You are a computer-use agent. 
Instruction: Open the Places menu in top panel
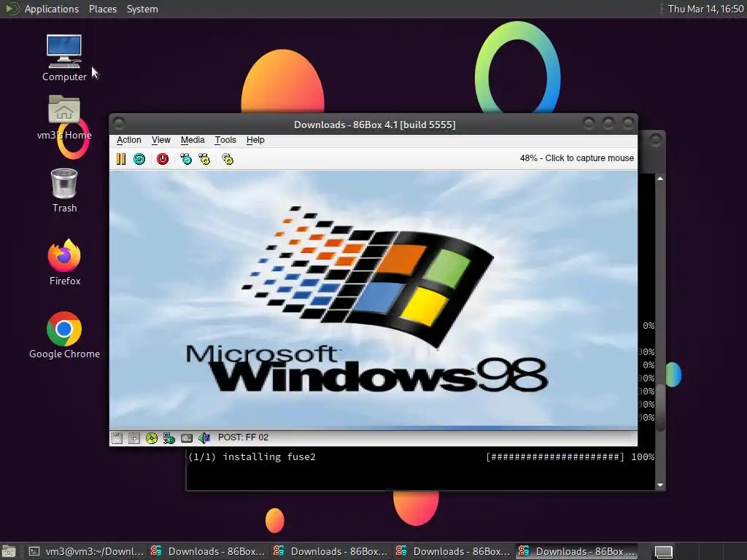point(102,9)
